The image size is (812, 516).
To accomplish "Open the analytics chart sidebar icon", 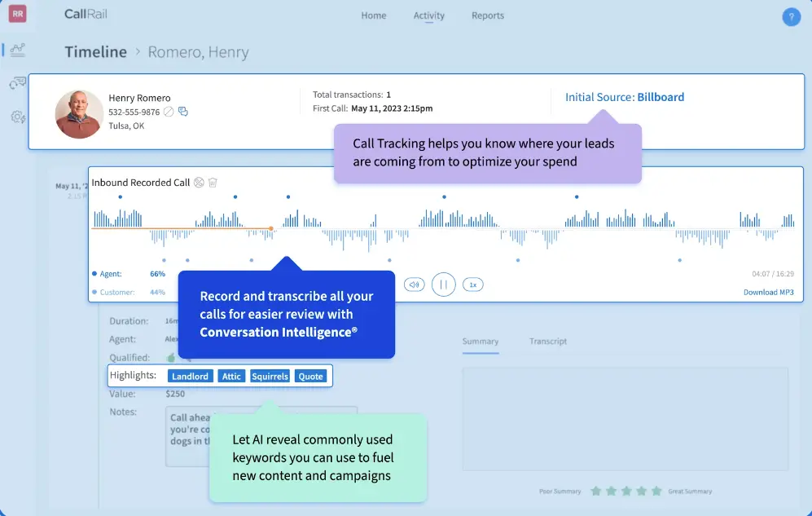I will 18,50.
